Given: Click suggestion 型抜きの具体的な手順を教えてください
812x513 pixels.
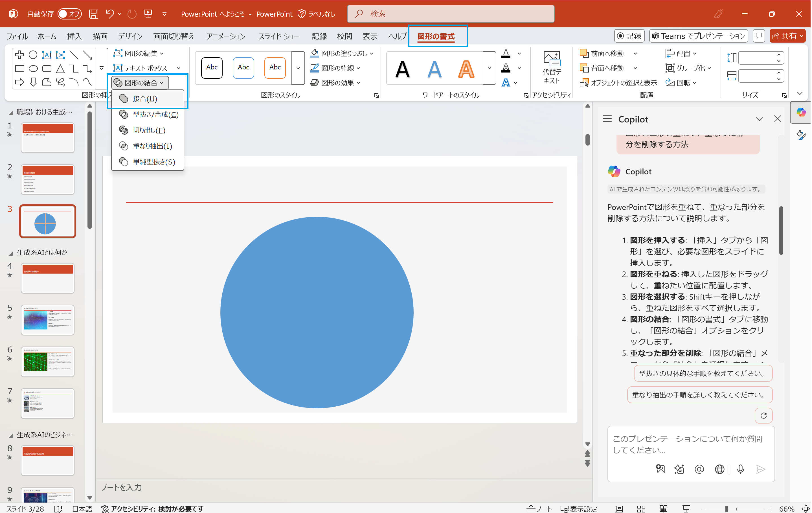Looking at the screenshot, I should (x=703, y=373).
